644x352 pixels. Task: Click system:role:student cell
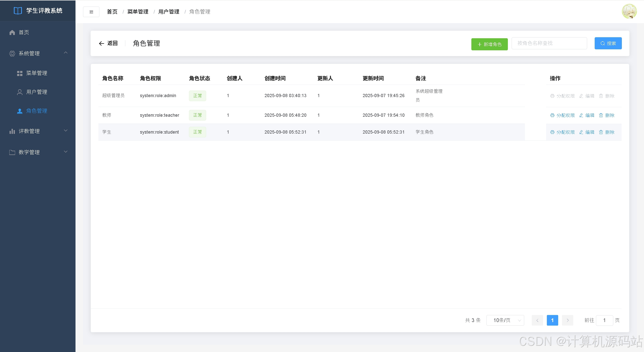coord(159,132)
